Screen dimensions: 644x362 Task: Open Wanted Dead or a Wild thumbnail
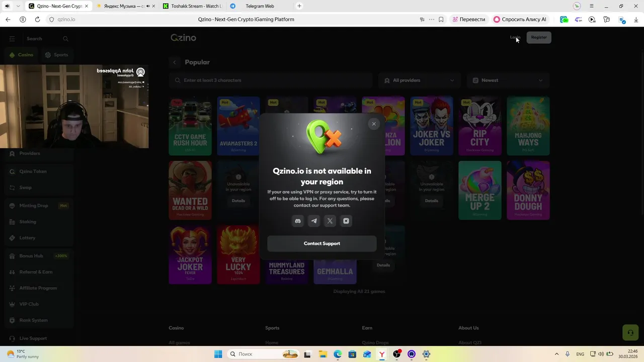point(190,190)
